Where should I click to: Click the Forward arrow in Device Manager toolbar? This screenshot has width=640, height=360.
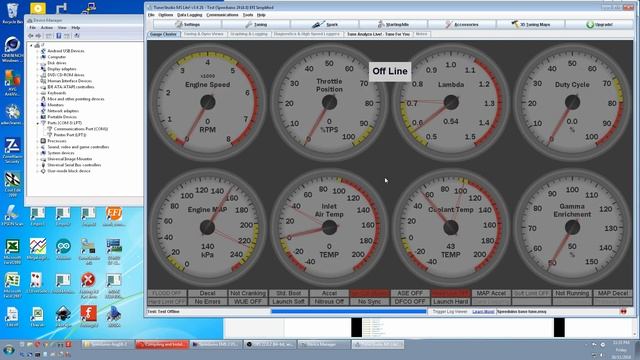(x=38, y=36)
